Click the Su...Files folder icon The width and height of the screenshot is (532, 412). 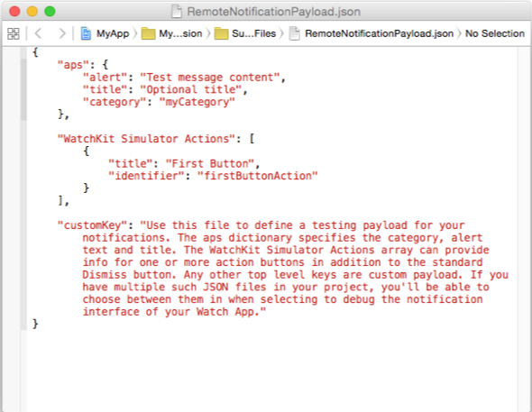coord(221,34)
